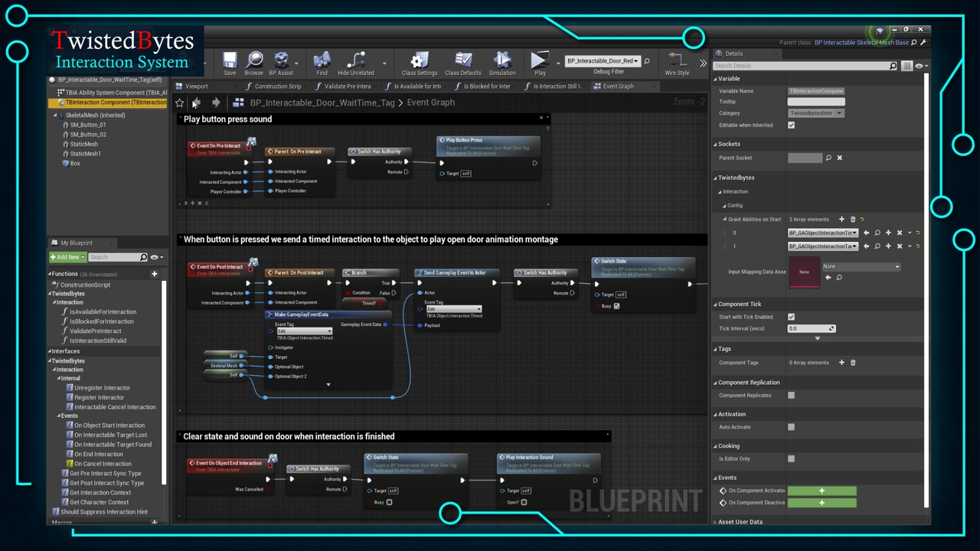
Task: Click the Browse toolbar icon
Action: pos(253,63)
